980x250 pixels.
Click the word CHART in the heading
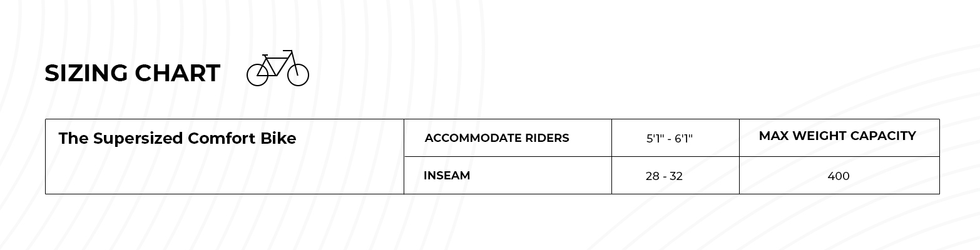(178, 73)
